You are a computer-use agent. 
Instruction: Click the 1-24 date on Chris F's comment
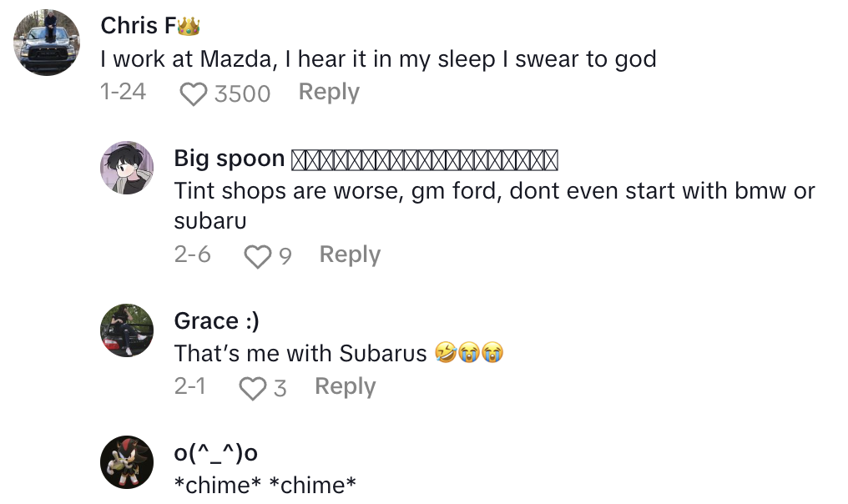click(x=123, y=92)
